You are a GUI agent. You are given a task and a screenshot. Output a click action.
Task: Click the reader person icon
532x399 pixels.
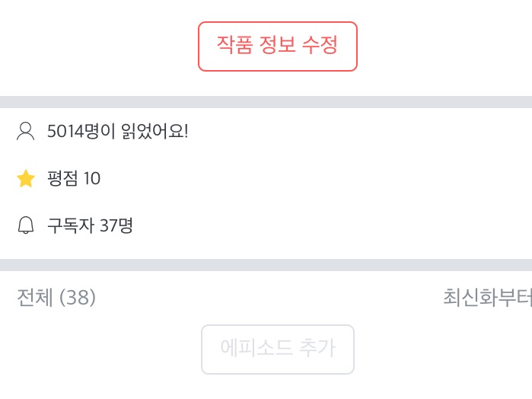[x=25, y=132]
